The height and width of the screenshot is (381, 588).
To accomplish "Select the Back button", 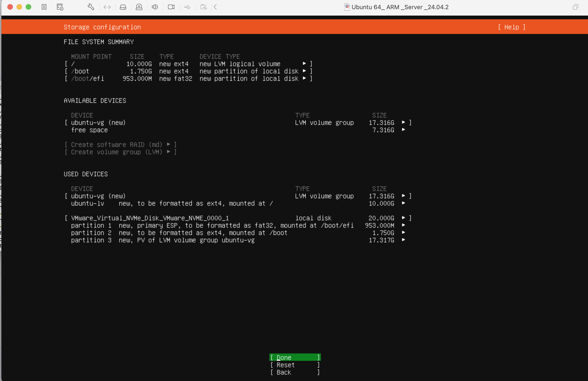I will [295, 372].
